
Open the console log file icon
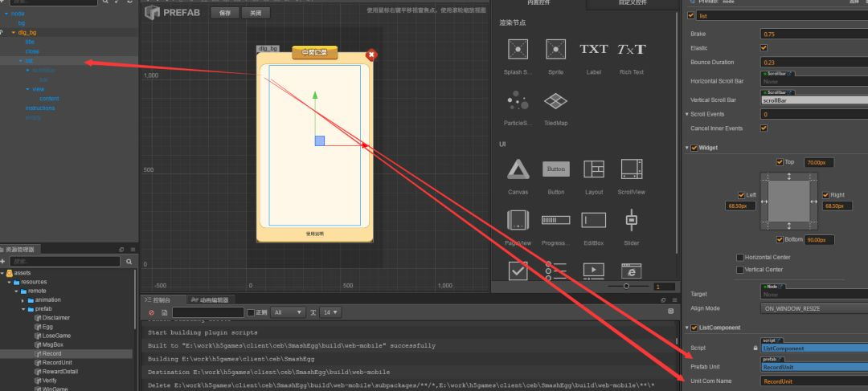[165, 312]
